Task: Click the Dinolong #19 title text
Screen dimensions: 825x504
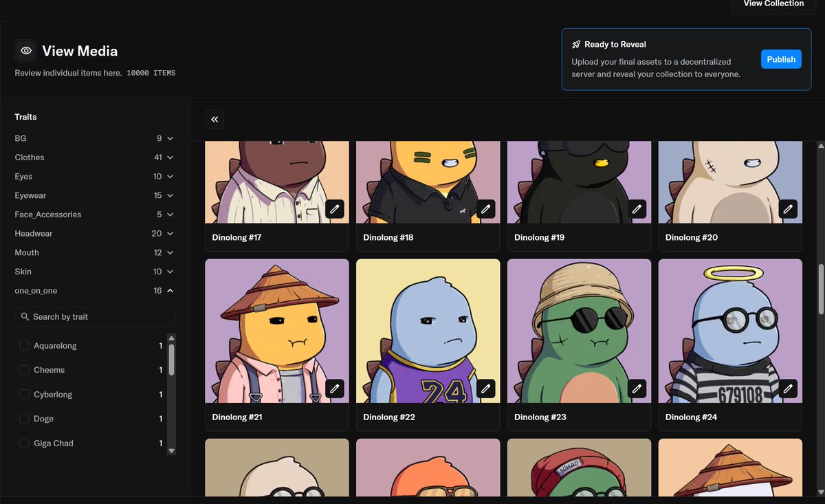Action: click(x=540, y=237)
